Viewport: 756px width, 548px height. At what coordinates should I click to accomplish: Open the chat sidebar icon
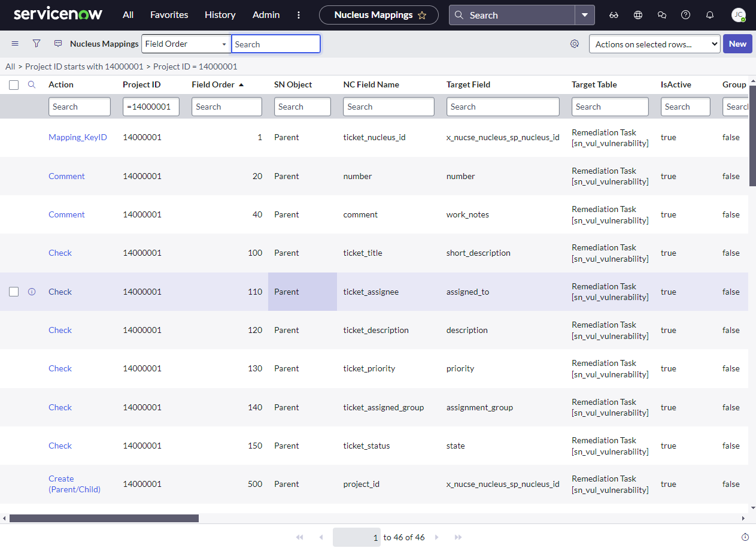pyautogui.click(x=662, y=15)
